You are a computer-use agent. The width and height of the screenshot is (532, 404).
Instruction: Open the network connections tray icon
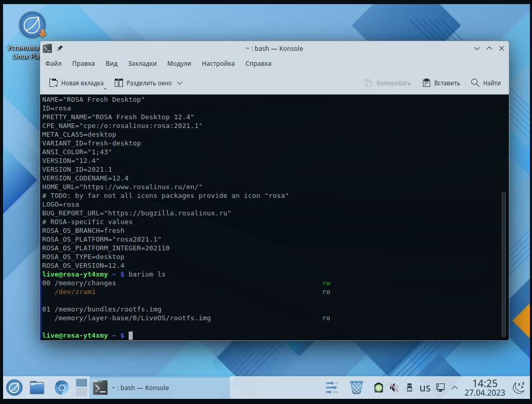coord(440,388)
